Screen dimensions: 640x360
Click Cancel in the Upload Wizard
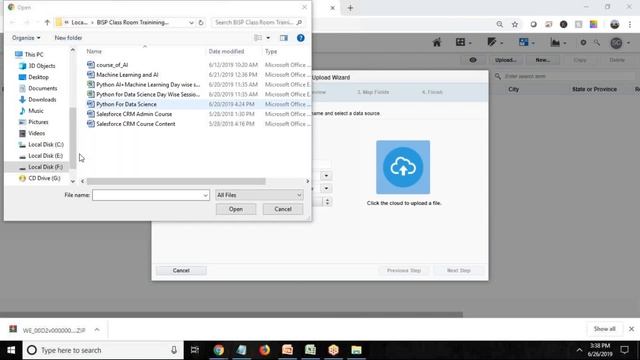pos(181,271)
